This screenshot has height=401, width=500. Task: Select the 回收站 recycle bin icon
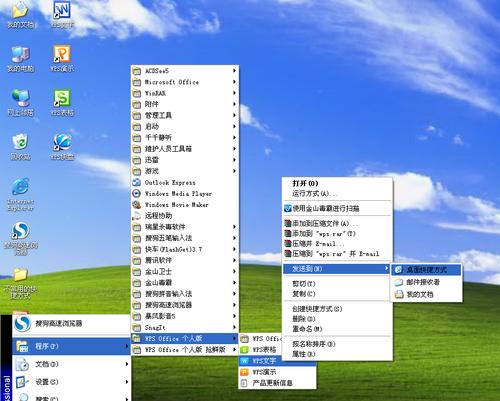20,147
